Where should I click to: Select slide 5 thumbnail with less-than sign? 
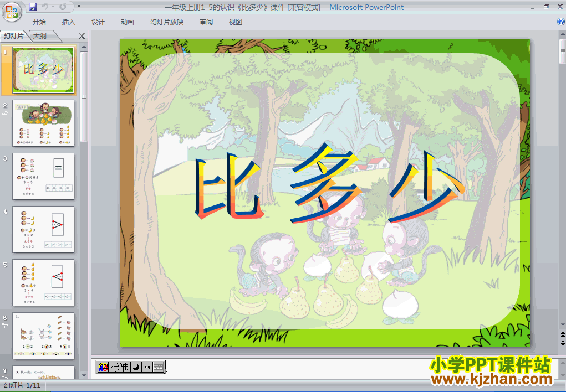(x=43, y=283)
